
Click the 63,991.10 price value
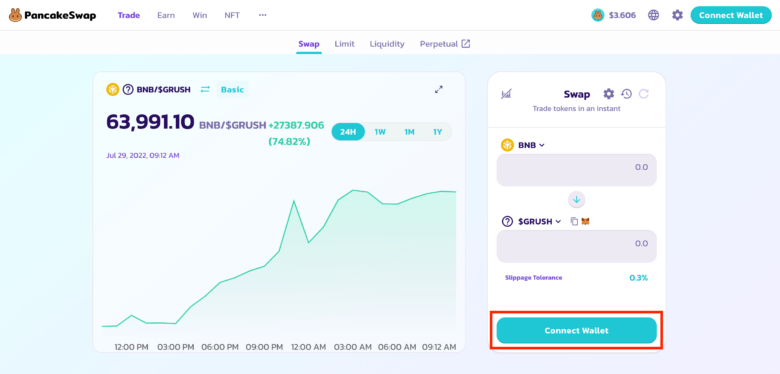coord(150,122)
